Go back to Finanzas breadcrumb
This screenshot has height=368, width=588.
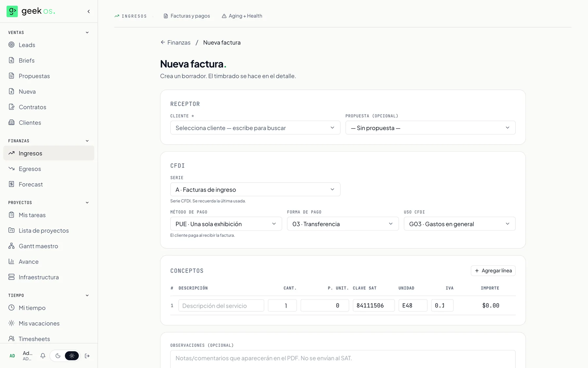coord(175,43)
